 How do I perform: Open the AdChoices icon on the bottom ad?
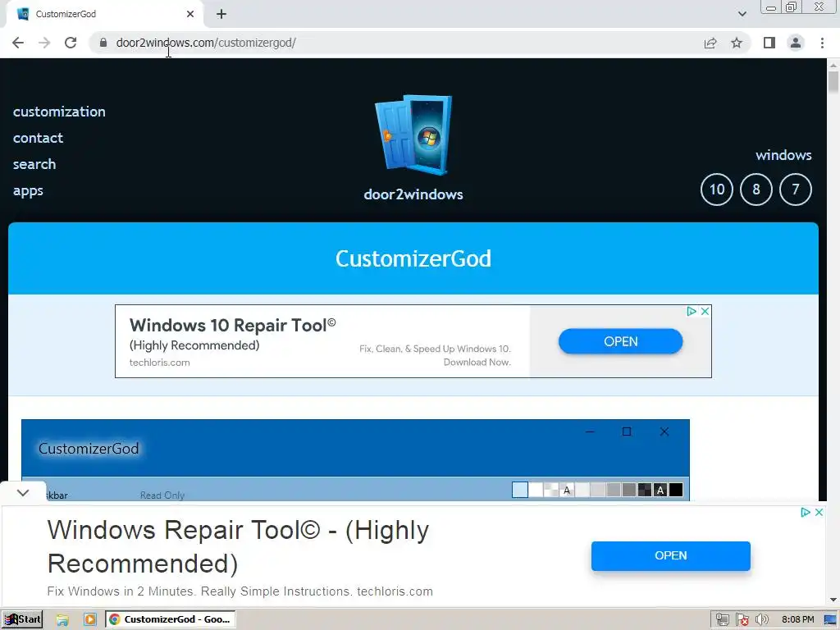pos(806,512)
